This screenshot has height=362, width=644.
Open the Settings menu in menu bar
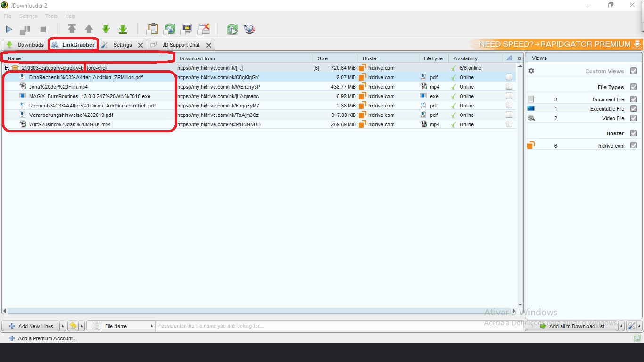[x=28, y=16]
